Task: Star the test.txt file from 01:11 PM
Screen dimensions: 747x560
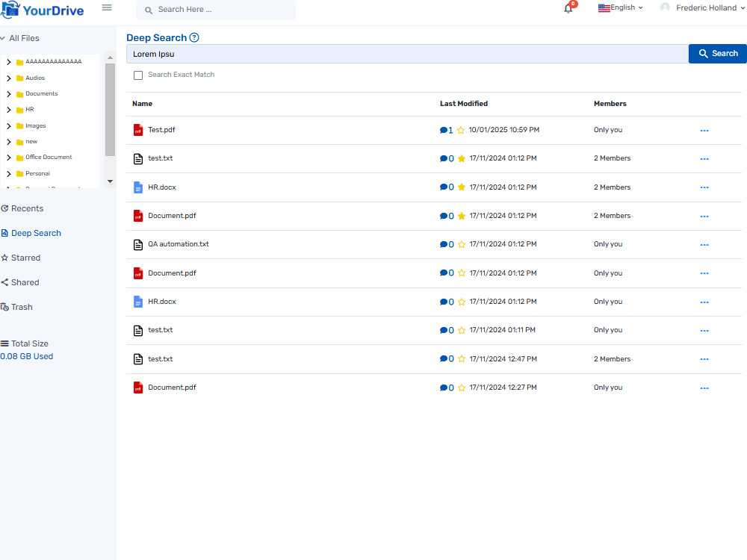Action: pos(461,331)
